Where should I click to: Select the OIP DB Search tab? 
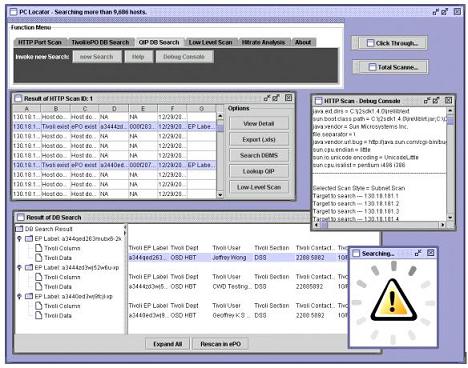coord(159,42)
